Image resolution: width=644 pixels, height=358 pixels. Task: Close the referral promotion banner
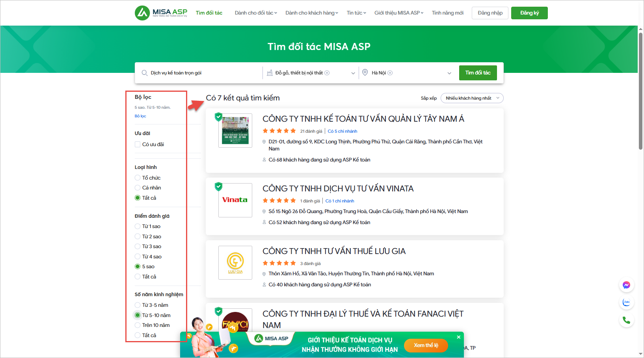[459, 337]
